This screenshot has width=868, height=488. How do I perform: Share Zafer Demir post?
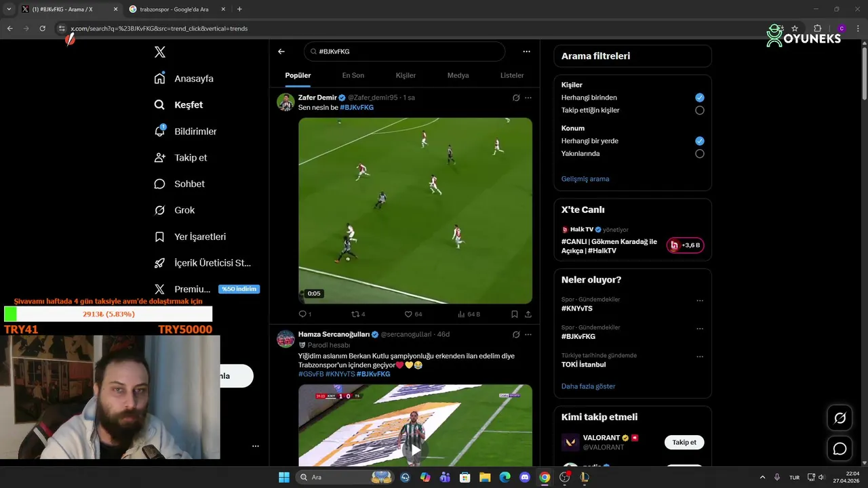(x=528, y=314)
